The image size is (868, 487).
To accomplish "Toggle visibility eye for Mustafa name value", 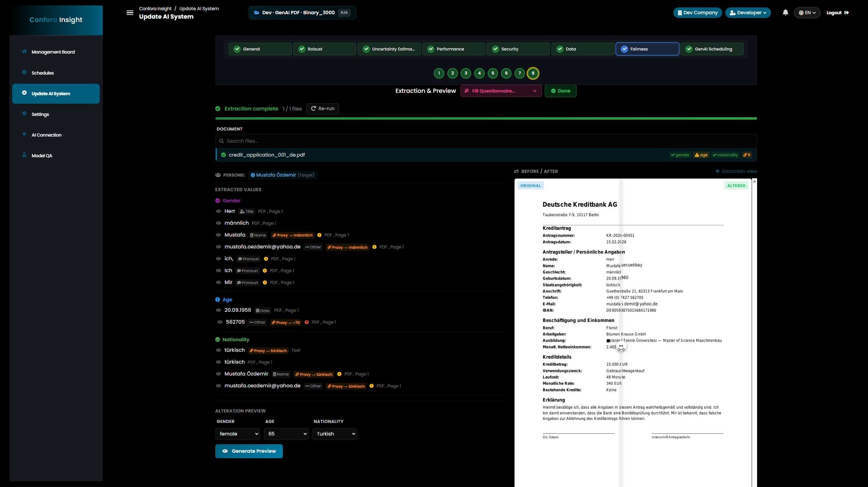I will tap(218, 235).
